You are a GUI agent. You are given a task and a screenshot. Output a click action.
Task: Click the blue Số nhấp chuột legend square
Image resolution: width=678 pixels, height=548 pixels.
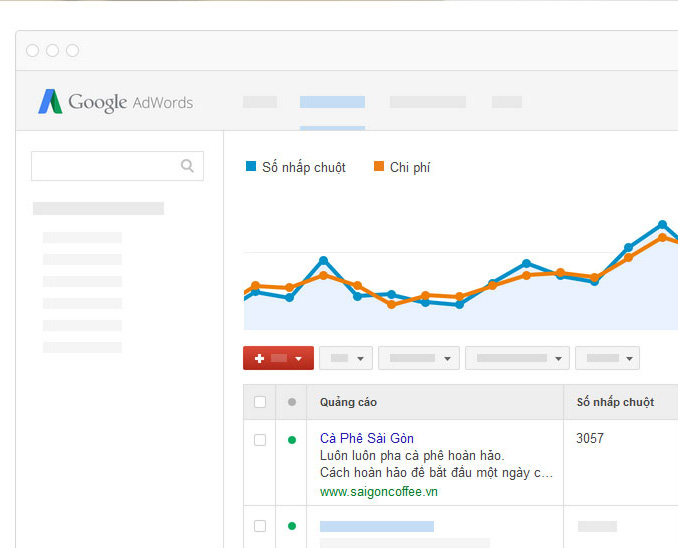[251, 167]
